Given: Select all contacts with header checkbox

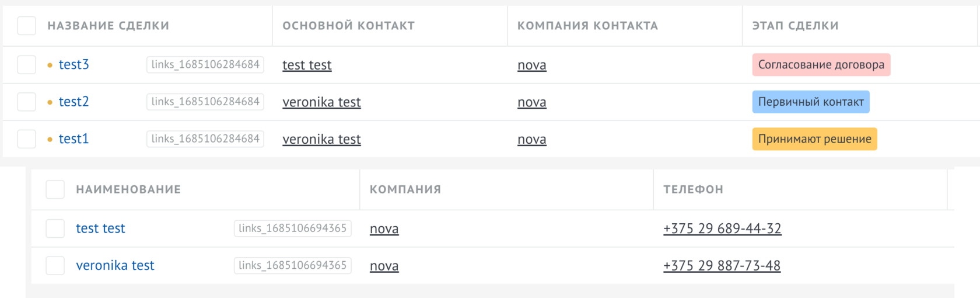Looking at the screenshot, I should (x=55, y=189).
